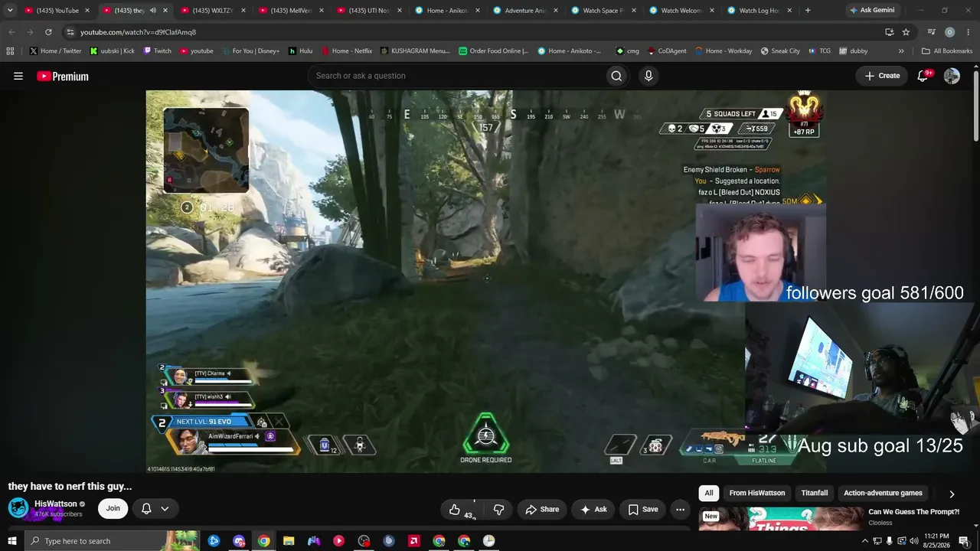Screen dimensions: 980x551
Task: Reload the current page
Action: tap(48, 32)
